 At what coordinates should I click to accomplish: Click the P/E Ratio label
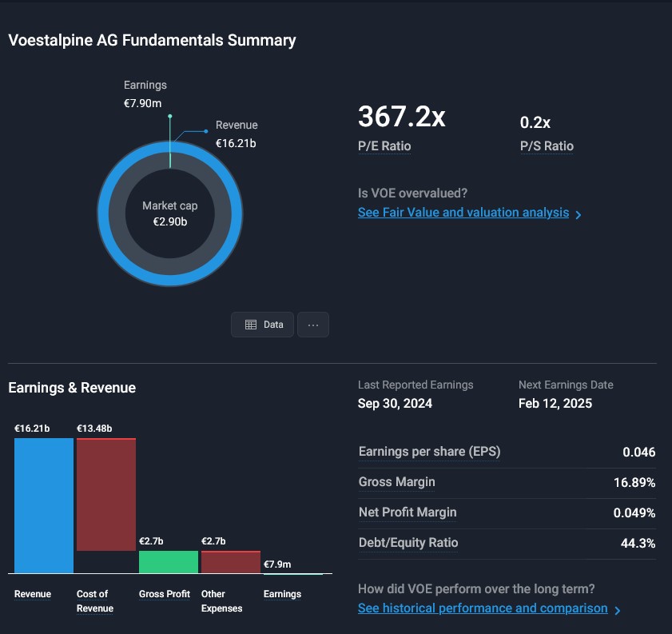click(384, 146)
